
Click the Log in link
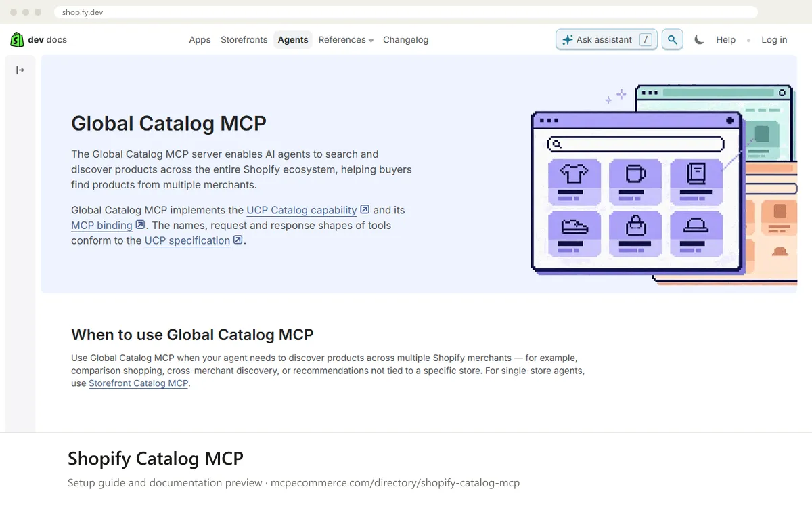click(x=774, y=40)
